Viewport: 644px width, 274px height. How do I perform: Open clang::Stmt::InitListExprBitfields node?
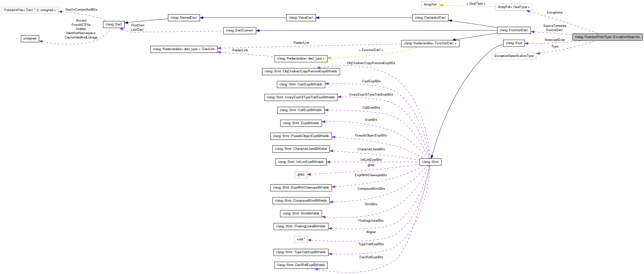point(301,162)
